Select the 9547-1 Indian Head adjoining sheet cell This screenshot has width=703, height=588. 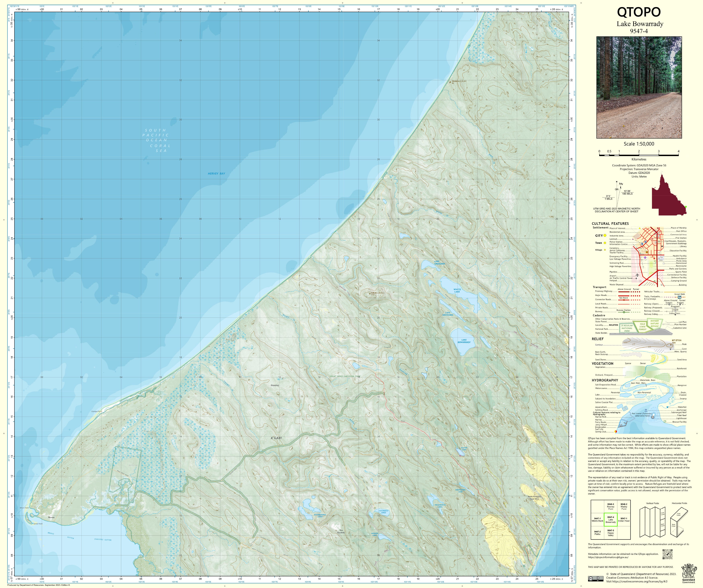coord(624,520)
